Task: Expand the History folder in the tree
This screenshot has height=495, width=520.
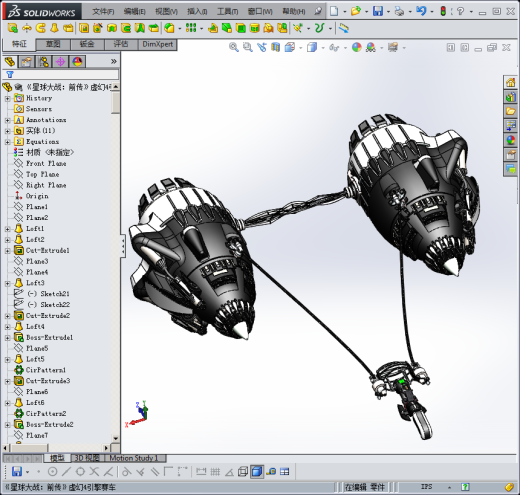Action: coord(7,98)
